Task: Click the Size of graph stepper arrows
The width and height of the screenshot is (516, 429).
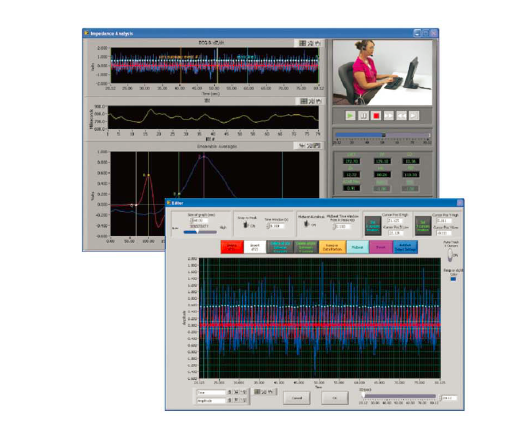Action: (x=191, y=221)
